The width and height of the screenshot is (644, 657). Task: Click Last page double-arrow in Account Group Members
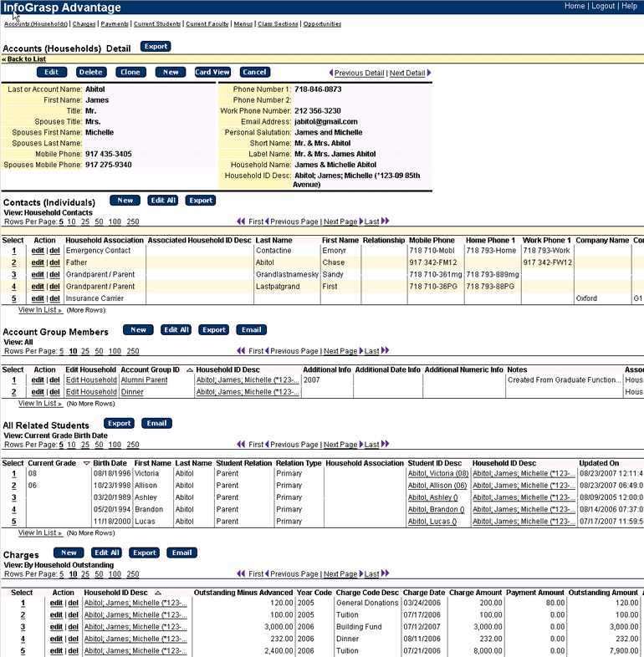click(x=386, y=350)
